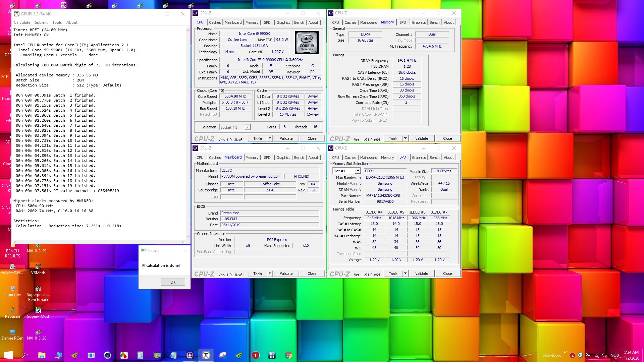Expand the Tools arrow in the CPU-Z SPD window
This screenshot has width=644, height=362.
point(405,274)
